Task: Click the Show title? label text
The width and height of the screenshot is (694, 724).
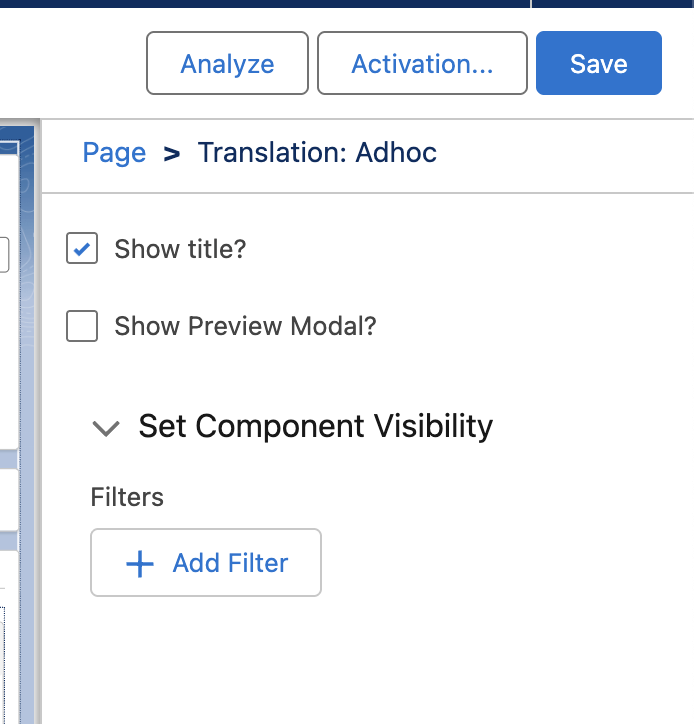Action: [x=180, y=249]
